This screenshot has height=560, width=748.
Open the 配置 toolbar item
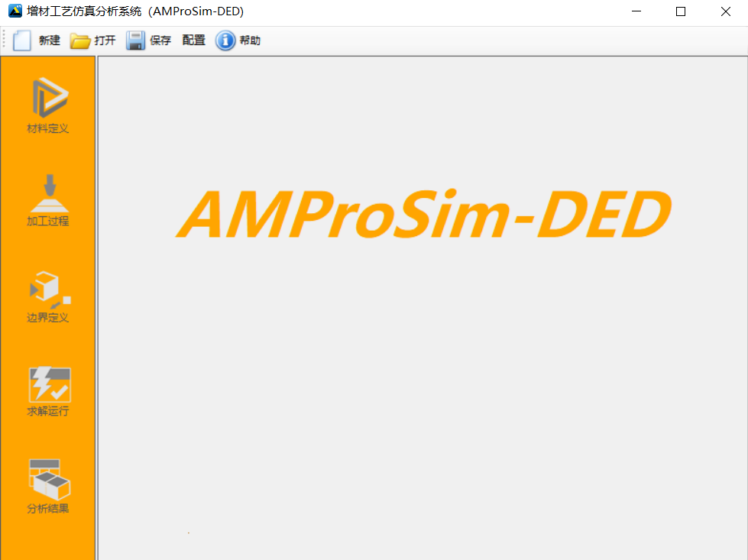pos(194,40)
